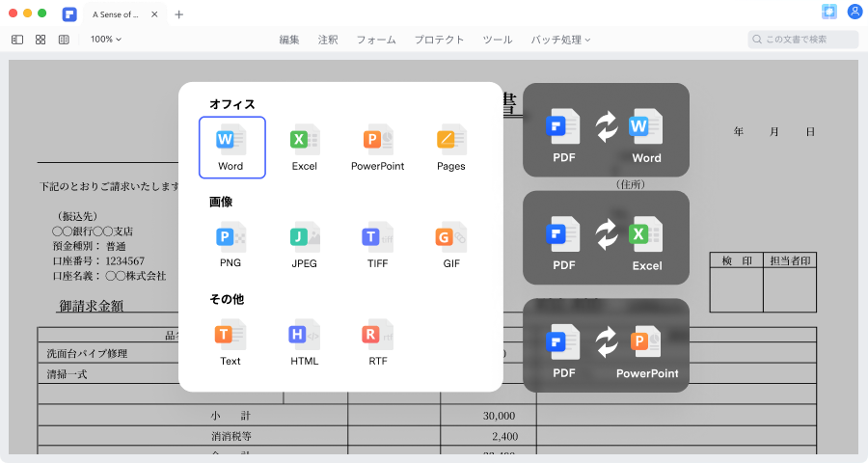Choose HTML export format
This screenshot has height=463, width=868.
click(305, 342)
